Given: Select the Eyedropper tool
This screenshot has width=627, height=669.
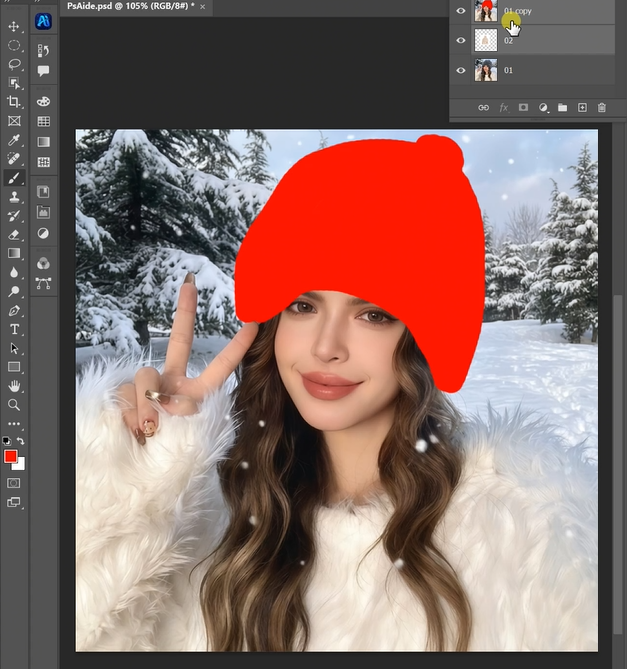Looking at the screenshot, I should [14, 140].
